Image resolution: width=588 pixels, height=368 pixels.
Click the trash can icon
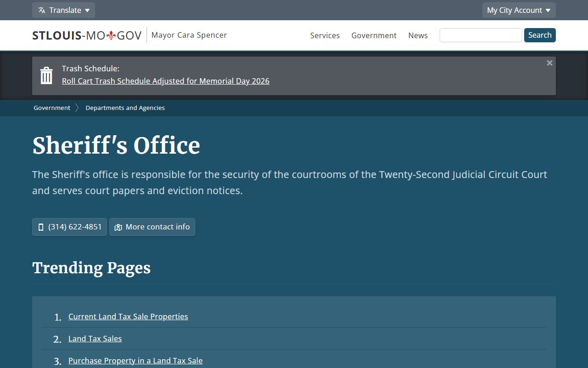tap(46, 75)
